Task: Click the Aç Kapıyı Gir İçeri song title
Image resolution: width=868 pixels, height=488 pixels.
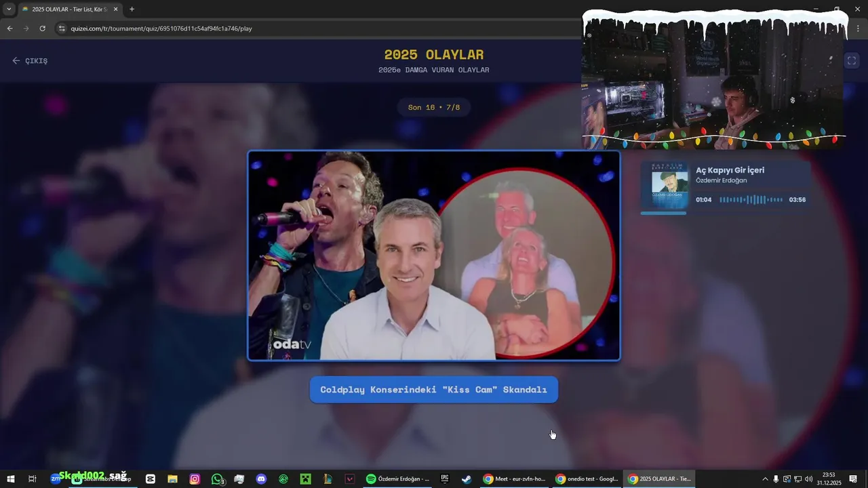Action: point(730,170)
